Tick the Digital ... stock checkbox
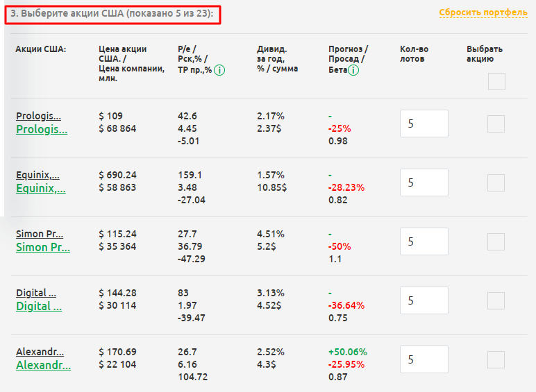 (496, 300)
